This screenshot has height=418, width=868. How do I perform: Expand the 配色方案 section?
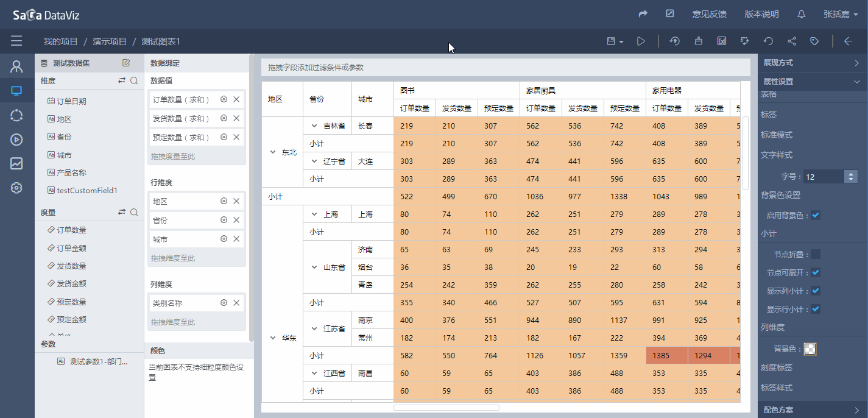[813, 410]
